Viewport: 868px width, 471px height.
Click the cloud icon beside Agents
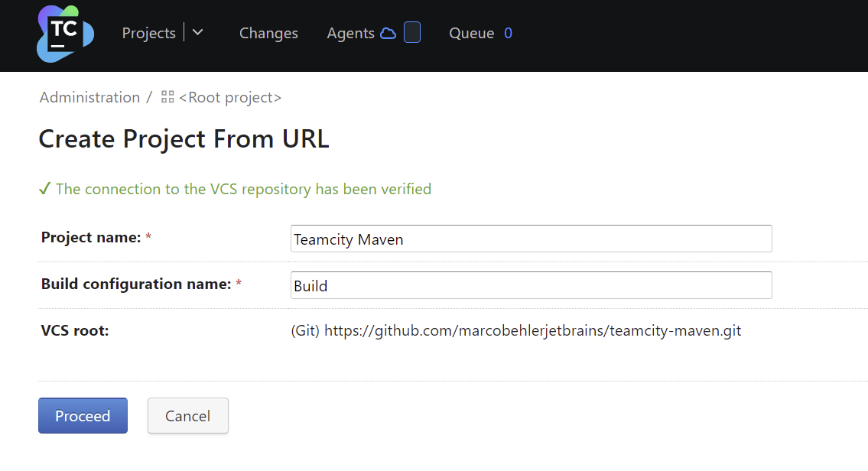388,33
